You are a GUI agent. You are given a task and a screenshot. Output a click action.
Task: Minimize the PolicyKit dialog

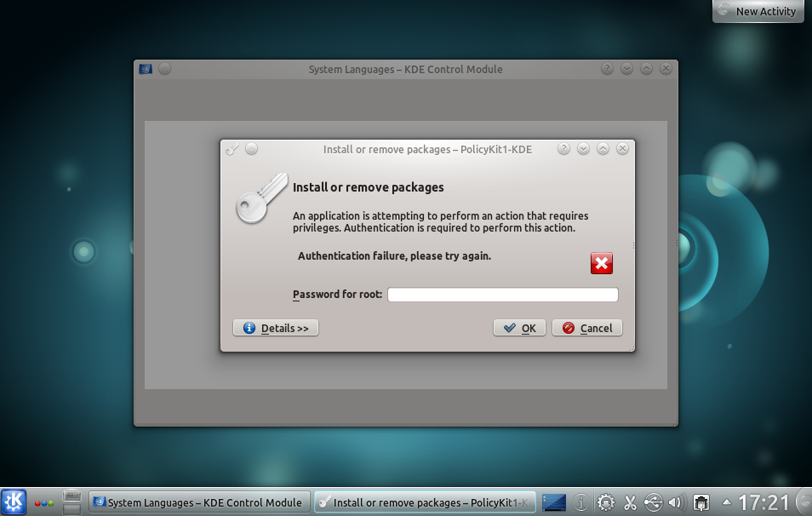tap(583, 149)
